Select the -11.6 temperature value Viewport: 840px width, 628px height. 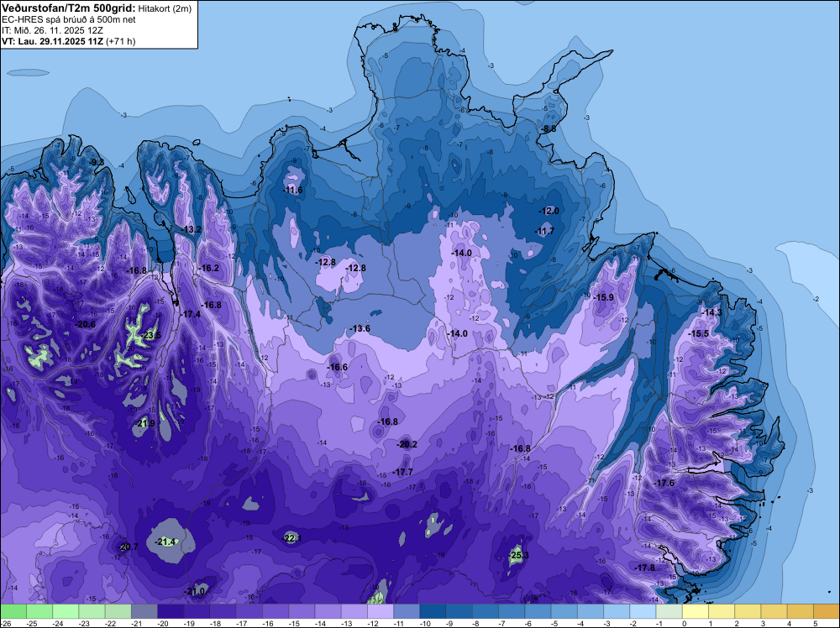[x=293, y=190]
